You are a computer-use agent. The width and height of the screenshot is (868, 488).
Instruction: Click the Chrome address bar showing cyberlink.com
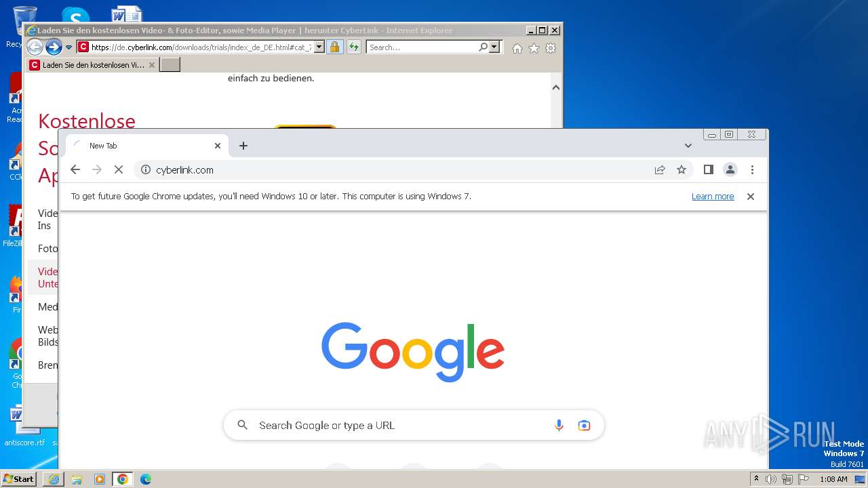(414, 170)
